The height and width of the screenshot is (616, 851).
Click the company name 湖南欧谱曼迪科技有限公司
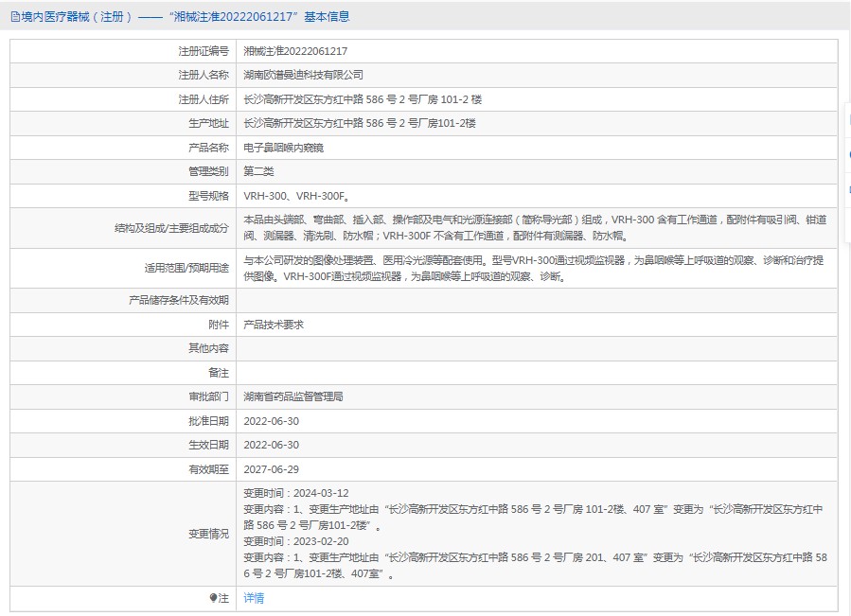pos(303,75)
